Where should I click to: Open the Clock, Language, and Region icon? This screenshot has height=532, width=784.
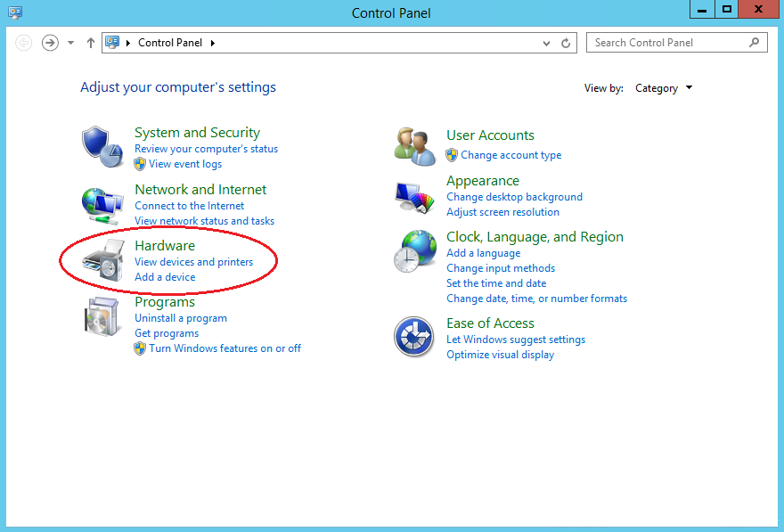click(x=413, y=252)
